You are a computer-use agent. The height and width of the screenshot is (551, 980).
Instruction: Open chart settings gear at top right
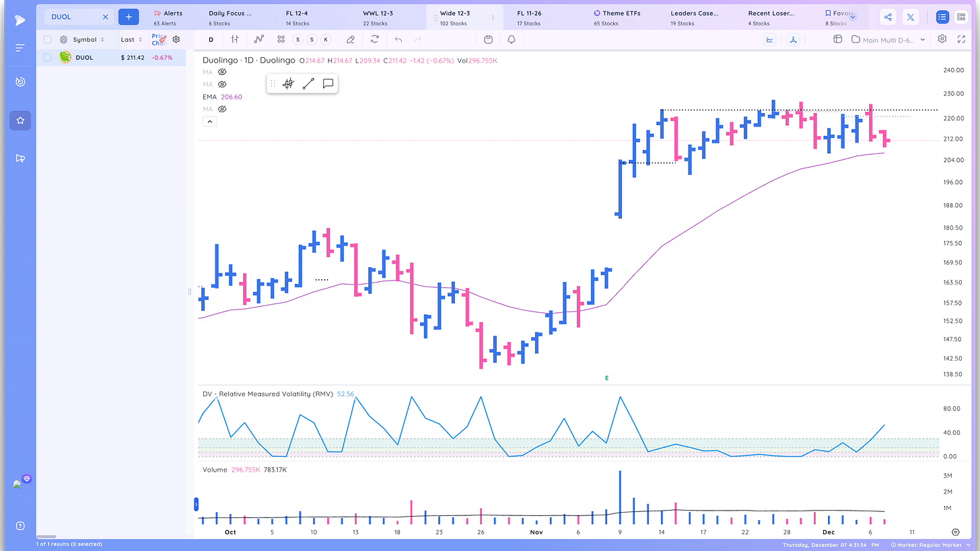(942, 40)
